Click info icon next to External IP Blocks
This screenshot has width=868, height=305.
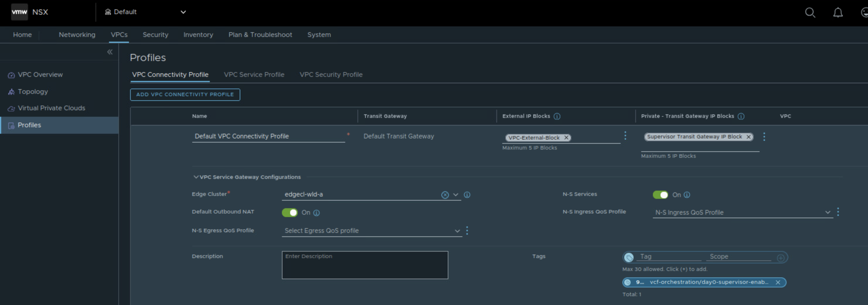point(557,116)
